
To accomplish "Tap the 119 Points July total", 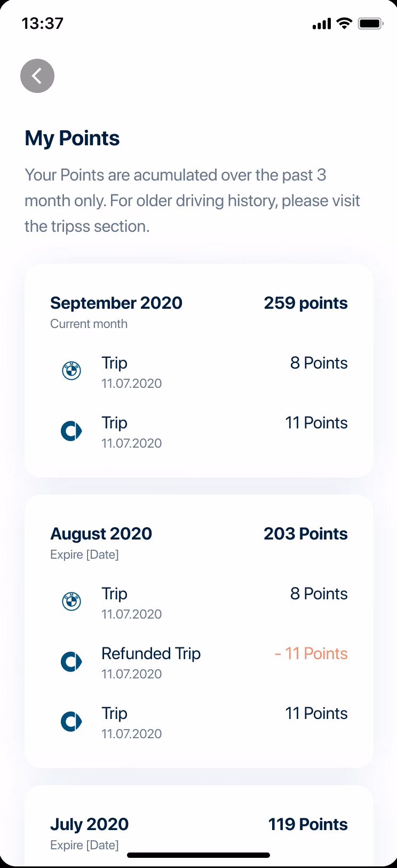I will tap(308, 824).
